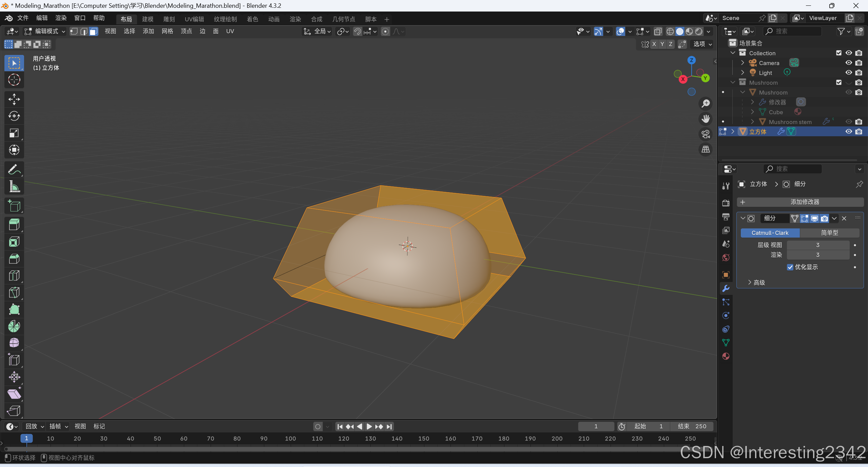Expand the 高级 section

coord(756,282)
